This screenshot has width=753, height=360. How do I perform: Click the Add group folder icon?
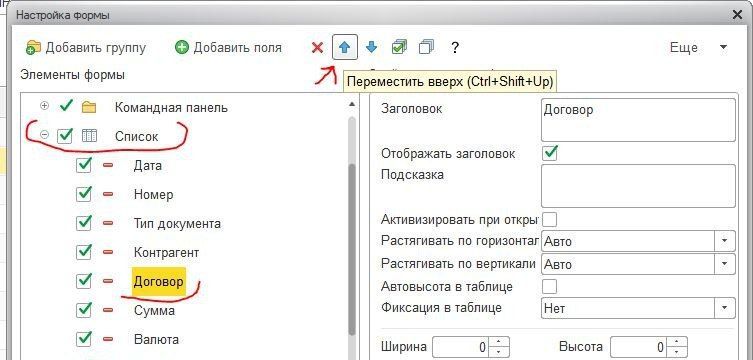(x=34, y=48)
